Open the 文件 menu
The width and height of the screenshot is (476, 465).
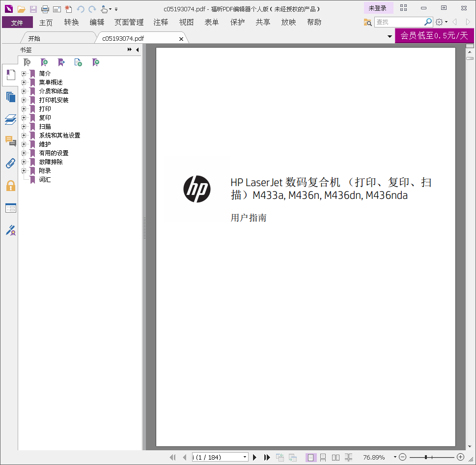click(x=17, y=22)
